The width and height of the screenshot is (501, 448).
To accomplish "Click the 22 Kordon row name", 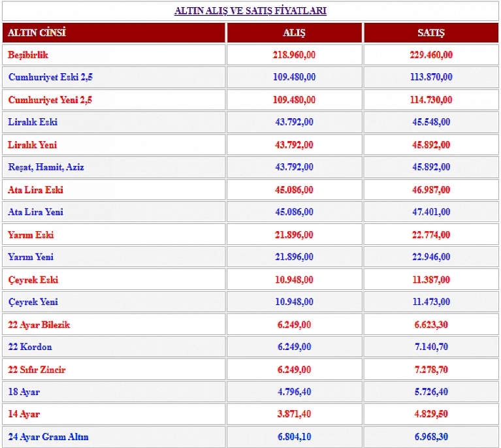I will pos(30,347).
